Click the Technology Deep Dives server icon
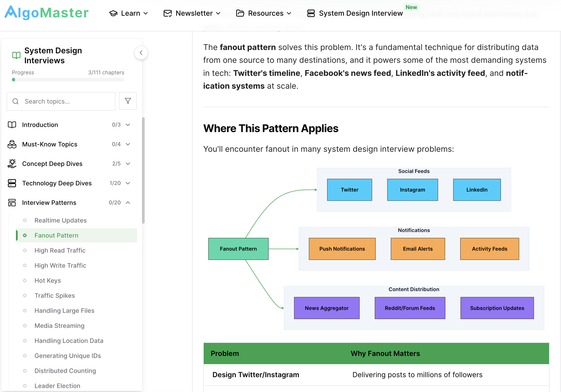 (12, 183)
